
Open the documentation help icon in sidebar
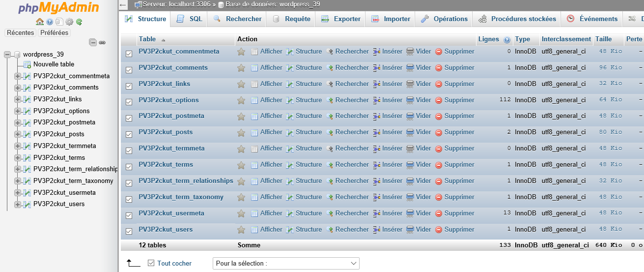50,22
